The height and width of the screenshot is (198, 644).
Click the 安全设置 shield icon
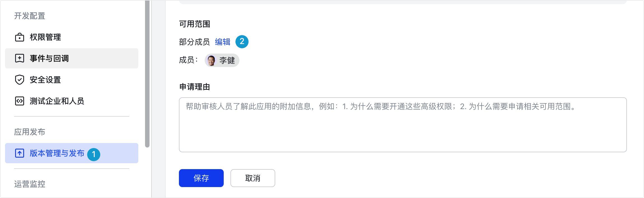(x=20, y=80)
